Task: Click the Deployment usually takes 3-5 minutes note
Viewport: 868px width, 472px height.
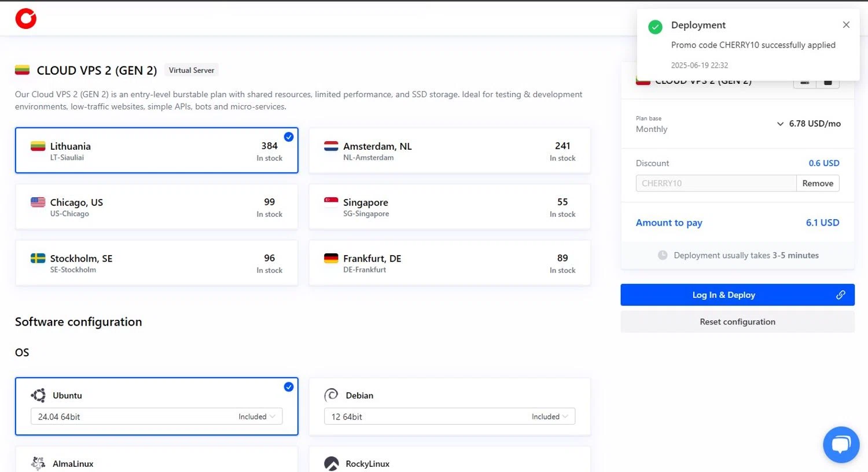Action: coord(746,255)
